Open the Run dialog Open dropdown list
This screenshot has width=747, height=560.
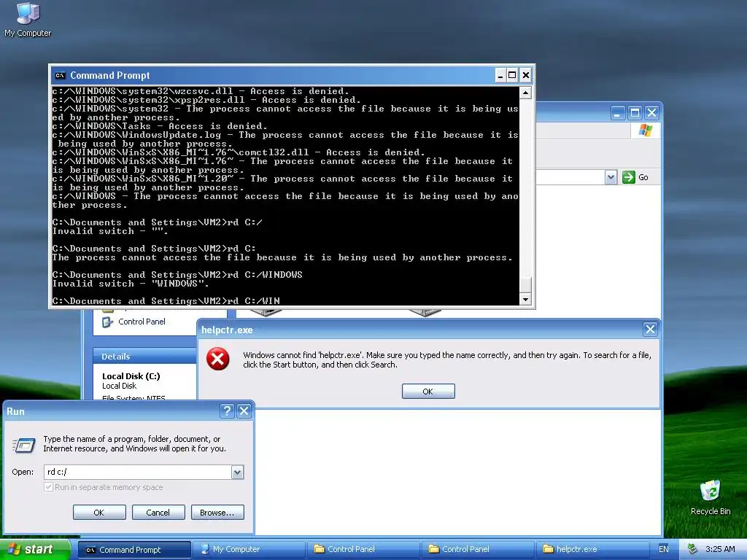point(237,472)
